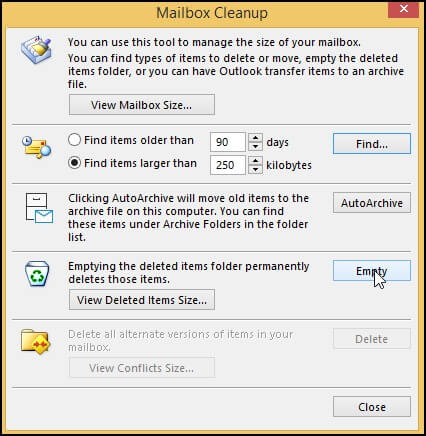This screenshot has width=426, height=436.
Task: Close the Mailbox Cleanup dialog via Close button
Action: (372, 407)
